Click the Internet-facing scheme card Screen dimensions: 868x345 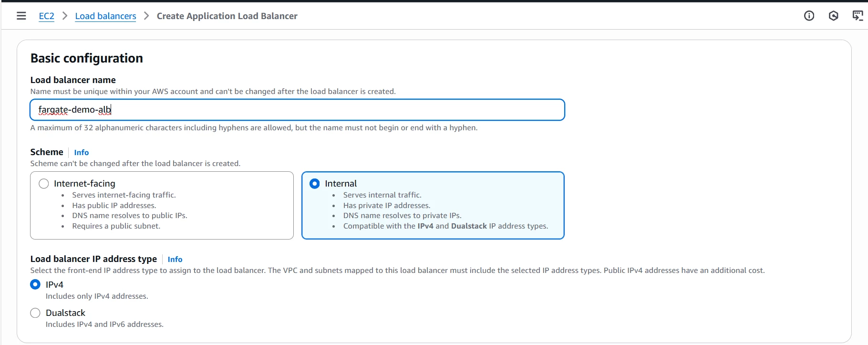point(162,205)
